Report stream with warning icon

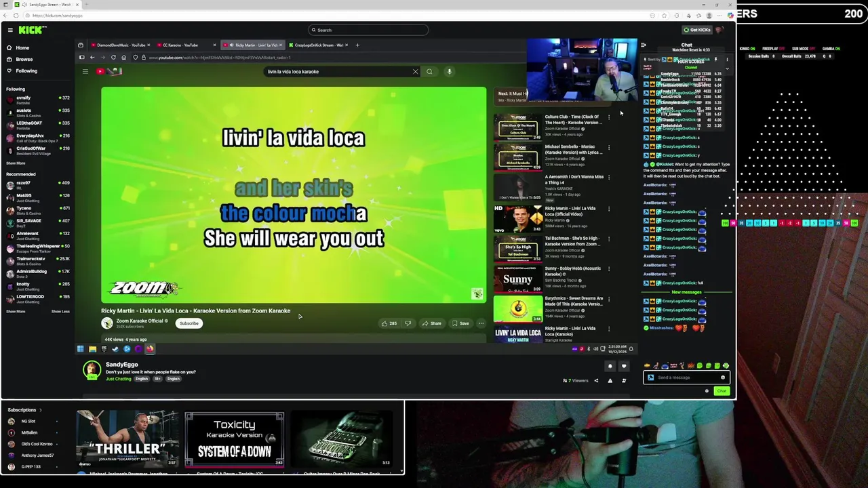pyautogui.click(x=610, y=381)
